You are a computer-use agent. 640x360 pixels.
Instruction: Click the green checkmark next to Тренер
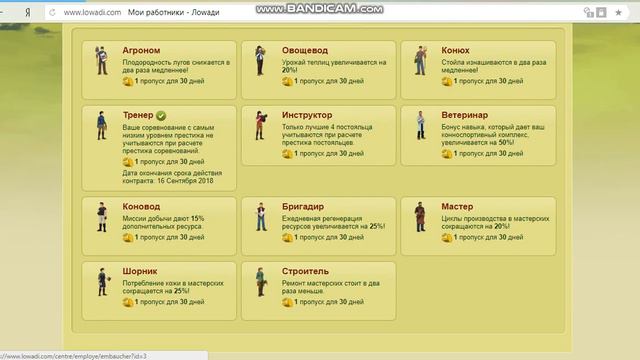click(161, 116)
